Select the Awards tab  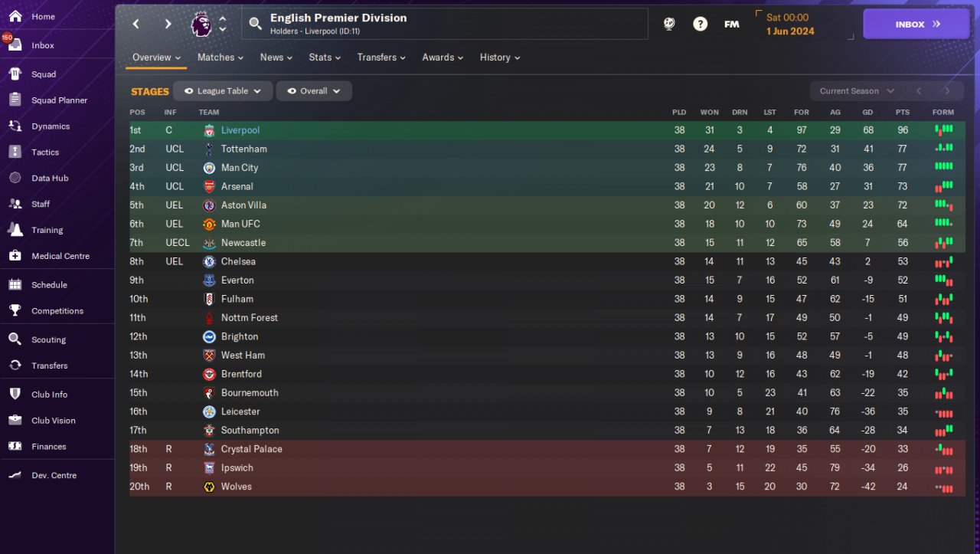pyautogui.click(x=443, y=57)
